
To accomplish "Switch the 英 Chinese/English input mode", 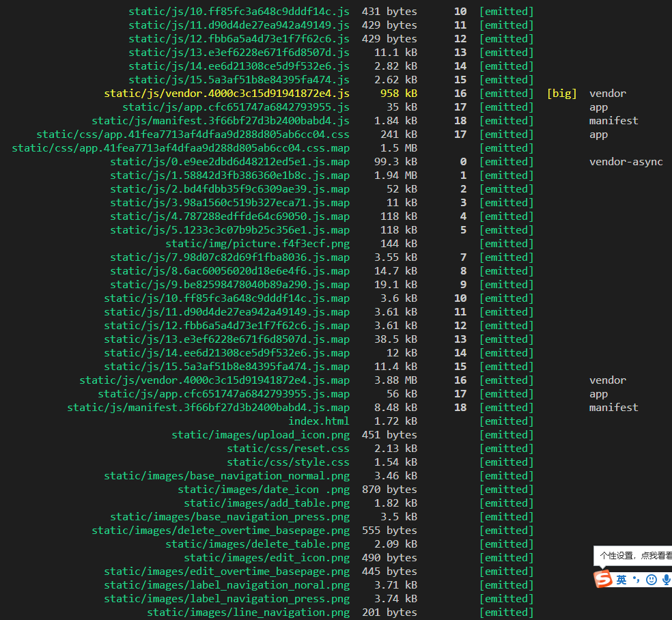I will [x=621, y=580].
